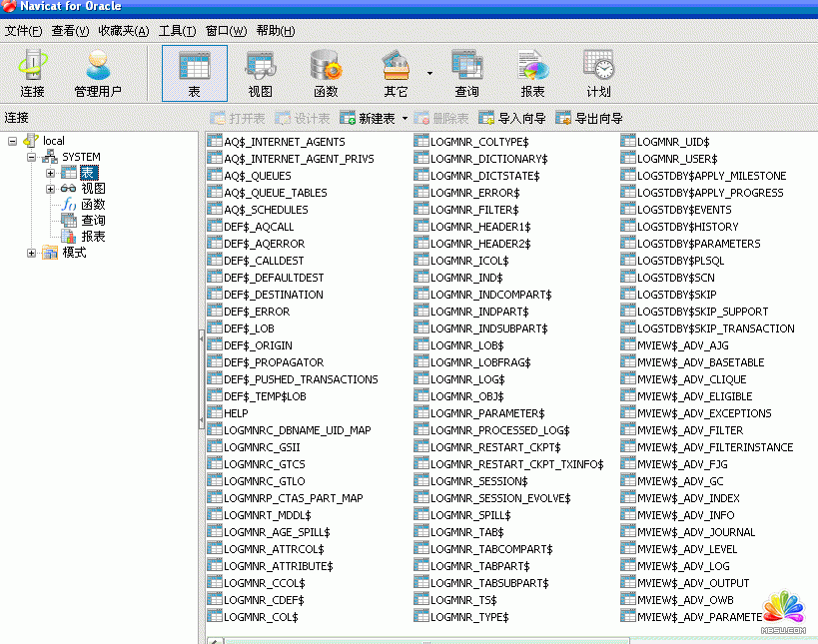Screen dimensions: 818x644
Task: Open the 管理用户 (Manage Users) icon
Action: 98,73
